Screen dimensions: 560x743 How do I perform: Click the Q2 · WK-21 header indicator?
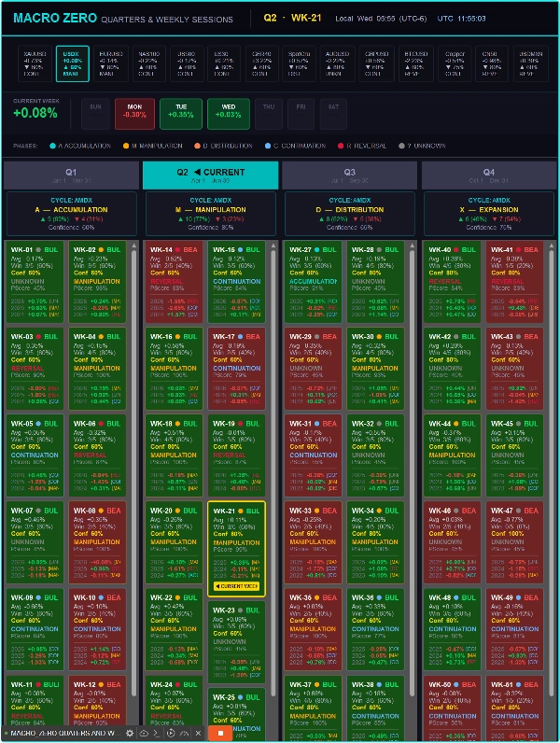tap(292, 18)
